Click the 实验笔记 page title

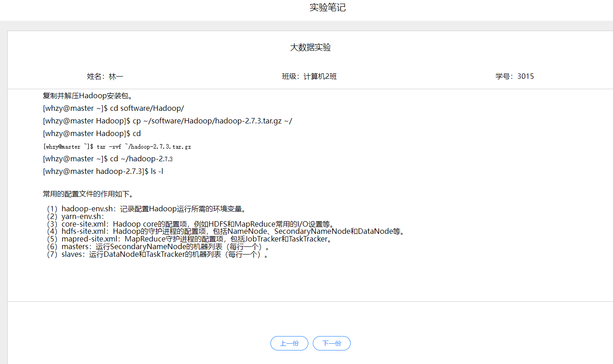[327, 8]
